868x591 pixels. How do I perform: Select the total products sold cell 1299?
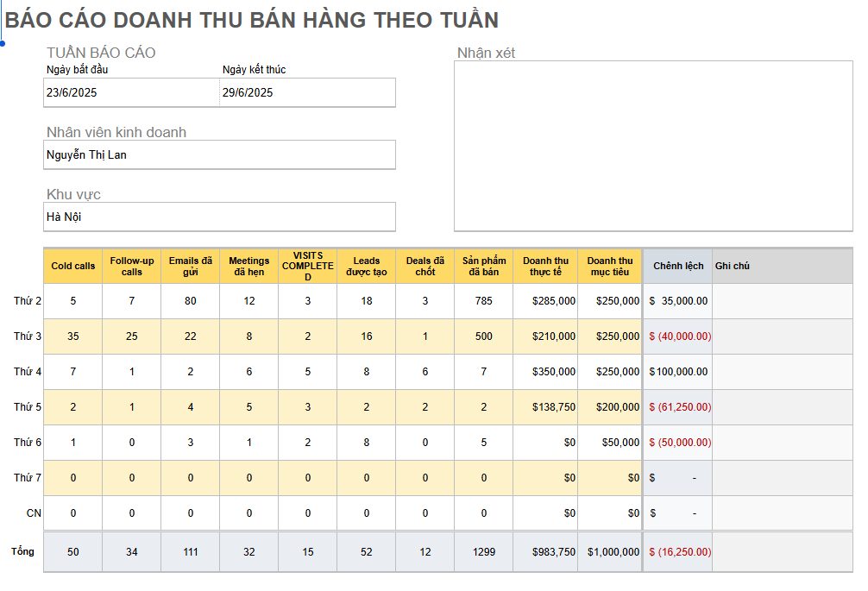tap(484, 552)
